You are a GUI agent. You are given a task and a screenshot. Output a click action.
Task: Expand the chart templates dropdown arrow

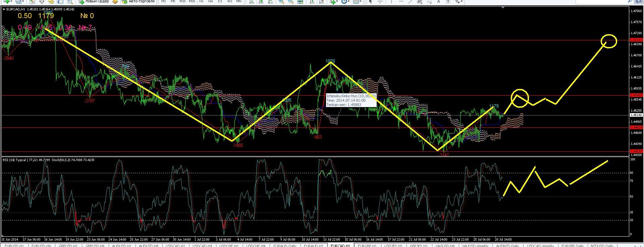[361, 2]
